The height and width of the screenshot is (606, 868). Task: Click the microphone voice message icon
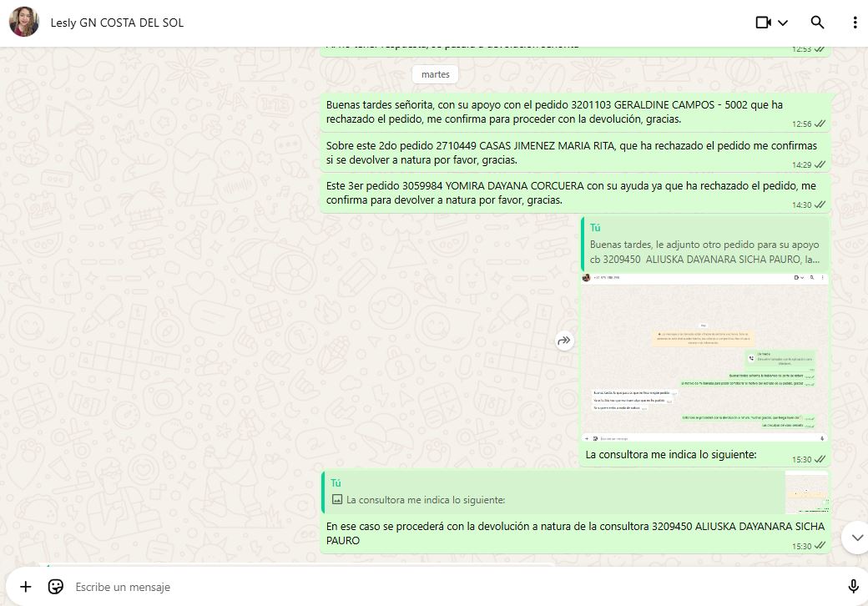pyautogui.click(x=853, y=587)
